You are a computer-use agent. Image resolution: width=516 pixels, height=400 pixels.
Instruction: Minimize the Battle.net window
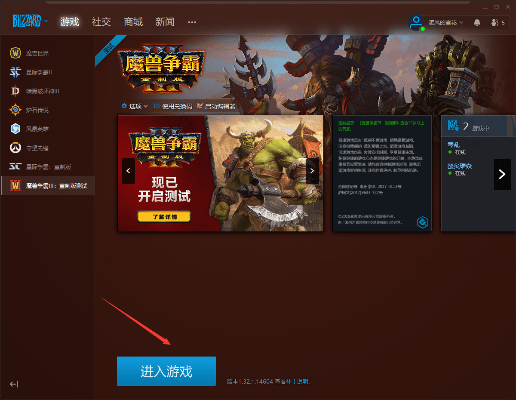pos(485,7)
